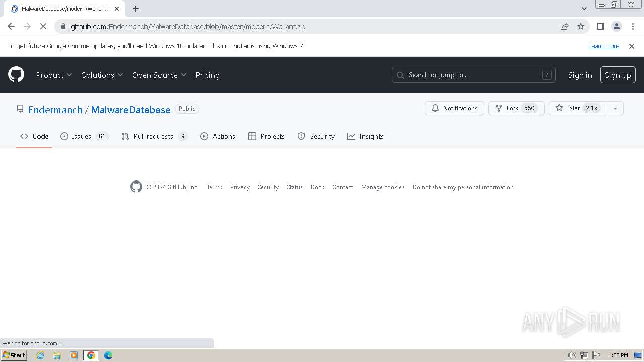Viewport: 644px width, 362px height.
Task: Open Chrome side panel icon
Action: click(x=600, y=26)
